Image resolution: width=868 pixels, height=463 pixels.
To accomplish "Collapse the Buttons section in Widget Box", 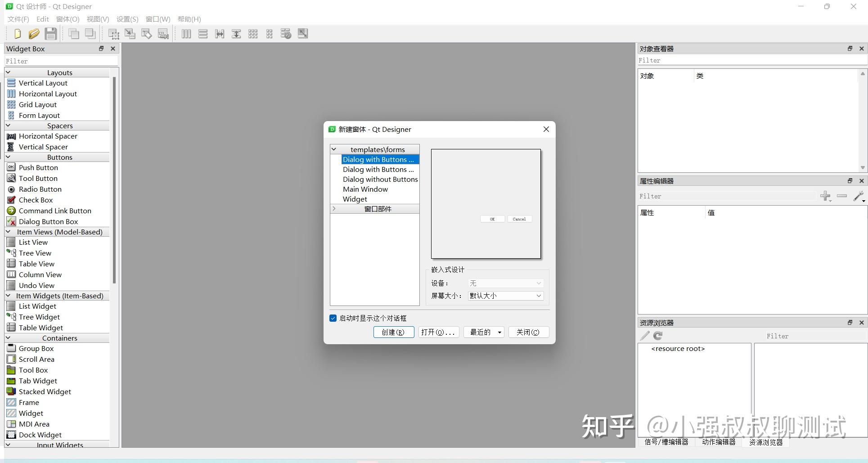I will click(8, 157).
